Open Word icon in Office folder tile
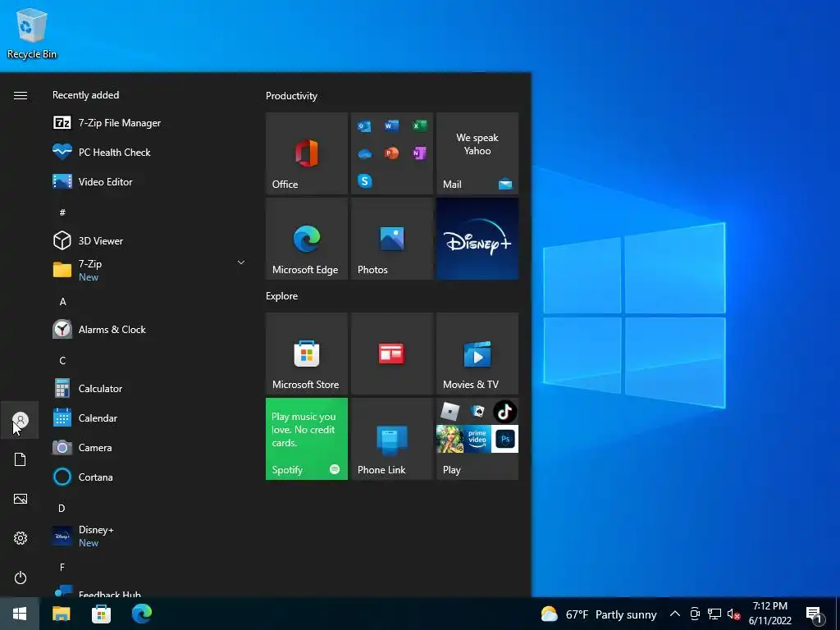The height and width of the screenshot is (630, 840). coord(391,126)
